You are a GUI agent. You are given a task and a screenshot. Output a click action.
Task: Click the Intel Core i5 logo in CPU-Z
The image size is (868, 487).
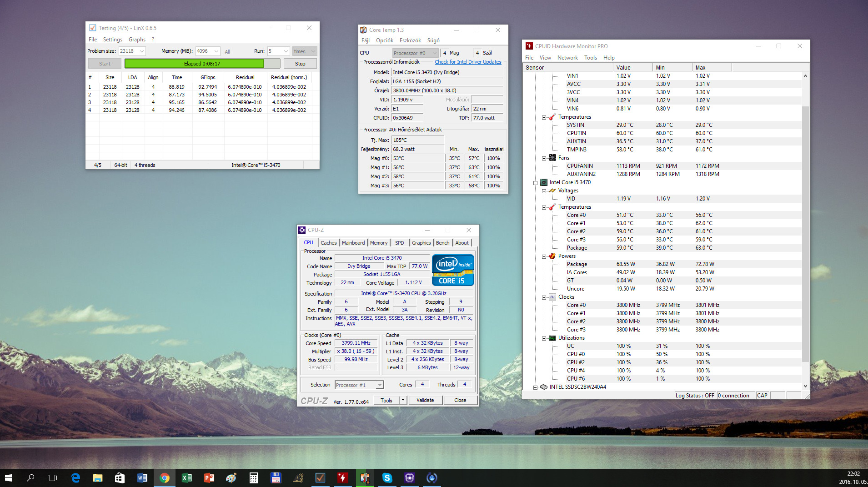(452, 270)
